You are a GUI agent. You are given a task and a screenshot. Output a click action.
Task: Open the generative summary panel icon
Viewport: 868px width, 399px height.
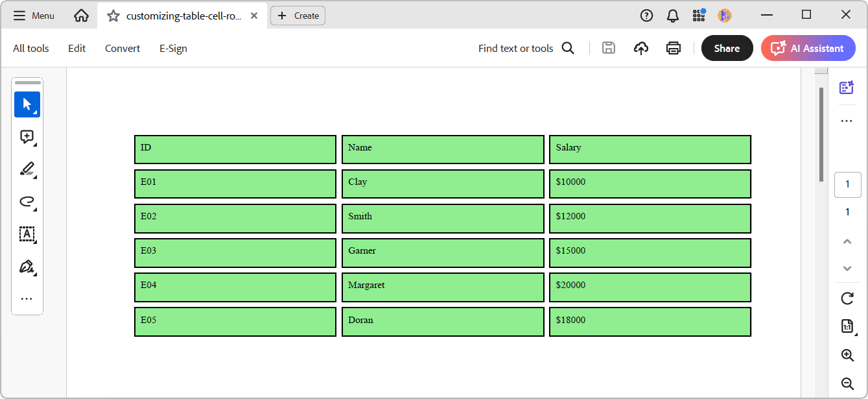coord(847,88)
